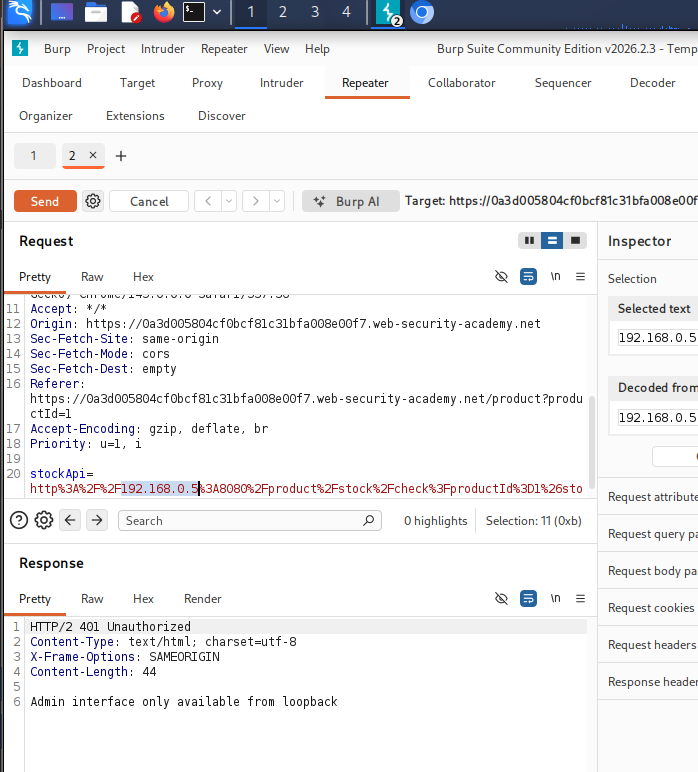Screen dimensions: 698x772
Task: Click the request editor vertical scrollbar
Action: pos(592,443)
